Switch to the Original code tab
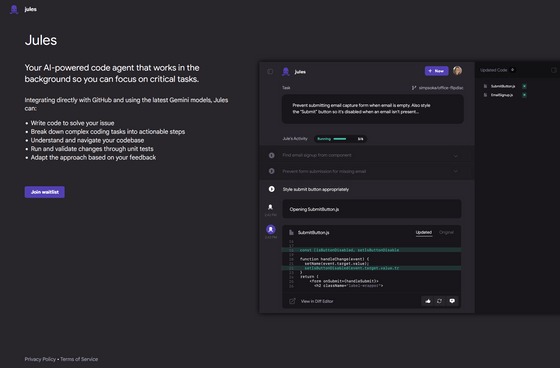Image resolution: width=560 pixels, height=368 pixels. tap(446, 232)
